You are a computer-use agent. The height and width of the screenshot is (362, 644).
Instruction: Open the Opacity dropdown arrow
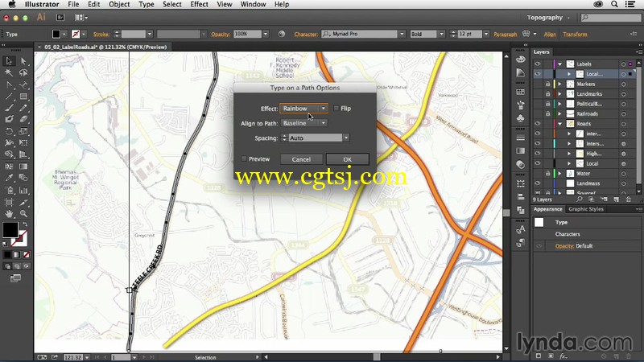pyautogui.click(x=266, y=34)
